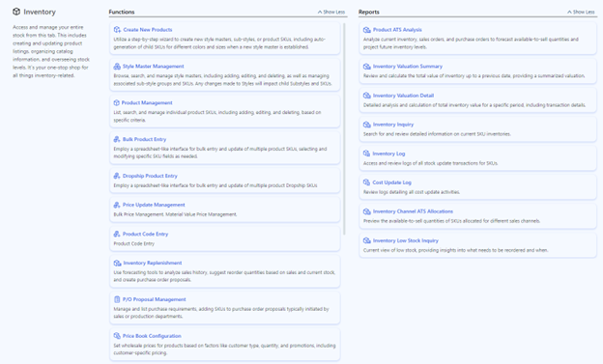The width and height of the screenshot is (603, 364).
Task: Click the Functions list vertical scrollbar
Action: click(344, 128)
